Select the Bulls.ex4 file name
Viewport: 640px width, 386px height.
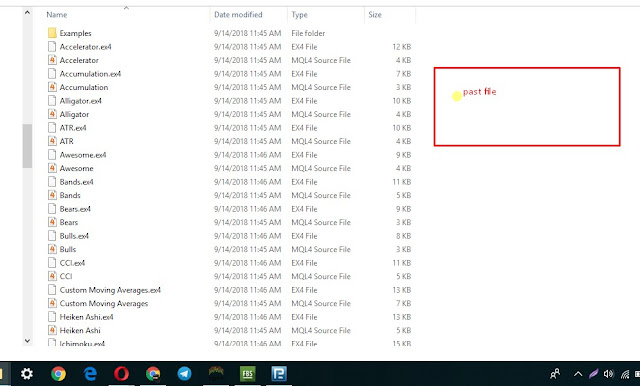click(x=74, y=235)
